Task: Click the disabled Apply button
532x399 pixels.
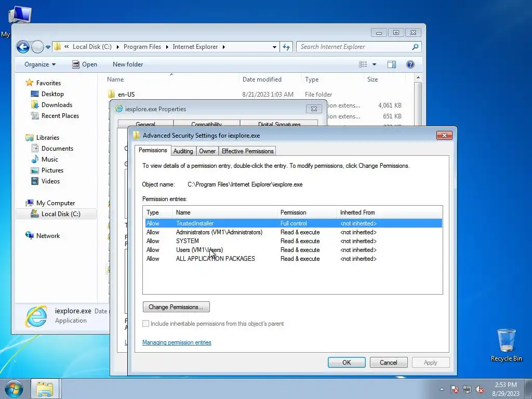Action: tap(431, 362)
